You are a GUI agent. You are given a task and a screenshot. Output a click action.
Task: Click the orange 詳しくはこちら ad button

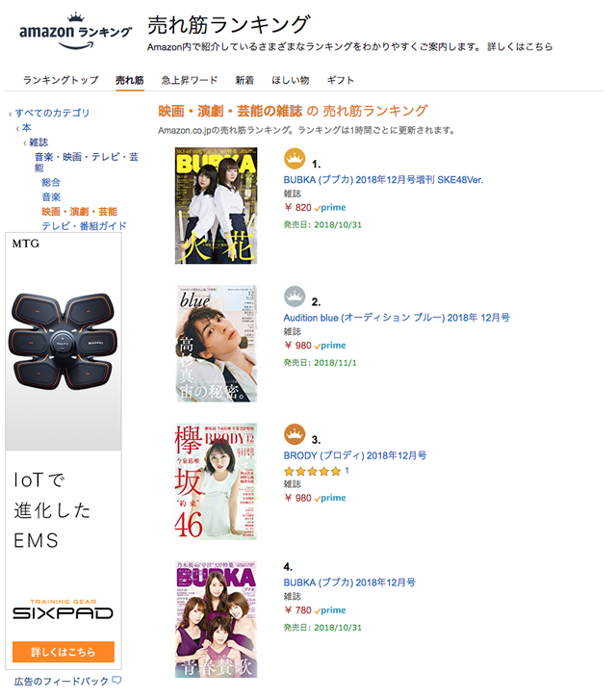64,652
